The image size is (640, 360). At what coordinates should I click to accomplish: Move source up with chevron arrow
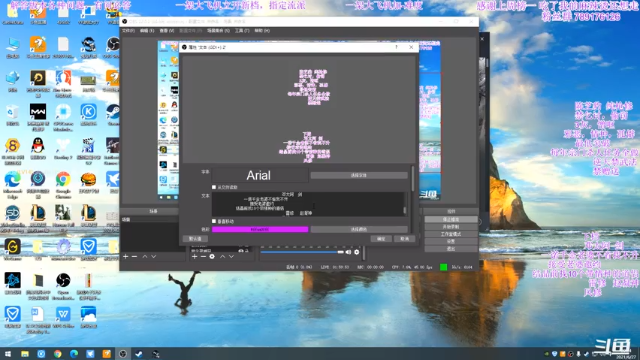click(222, 256)
